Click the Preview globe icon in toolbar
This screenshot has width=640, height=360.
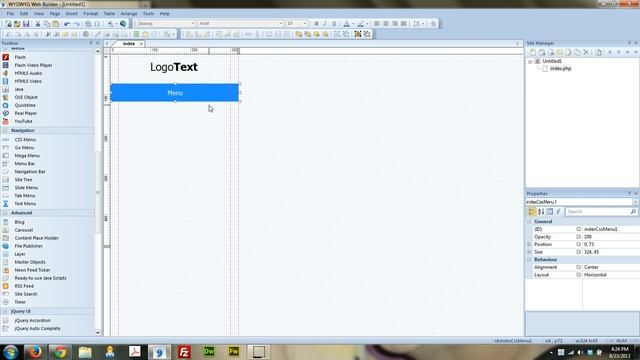tap(123, 24)
